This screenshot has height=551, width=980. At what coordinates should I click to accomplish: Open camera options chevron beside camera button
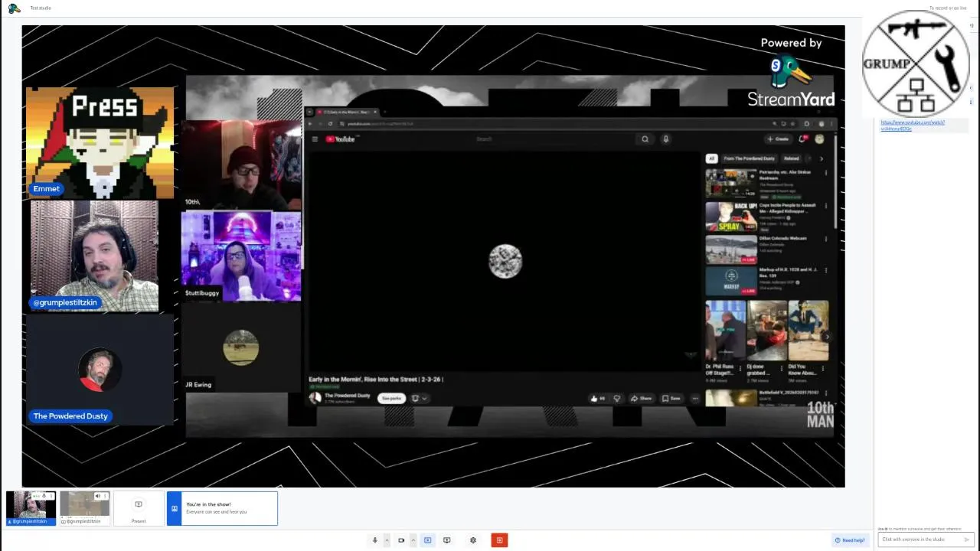tap(413, 540)
